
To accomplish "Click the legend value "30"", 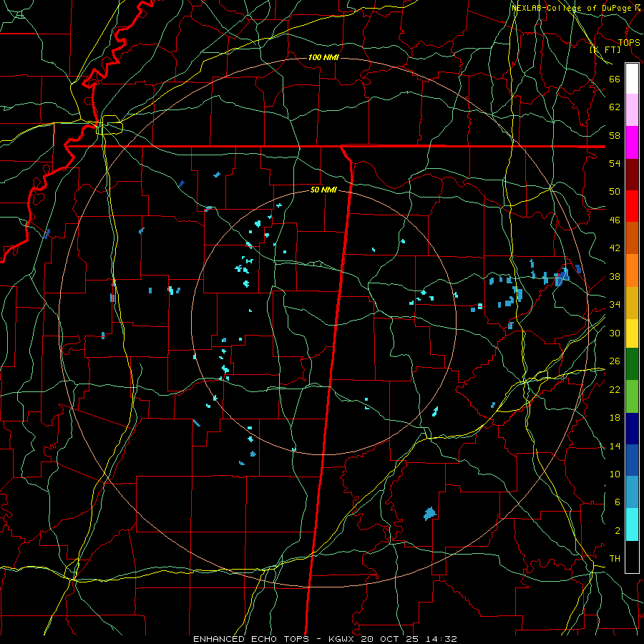I will pos(615,333).
